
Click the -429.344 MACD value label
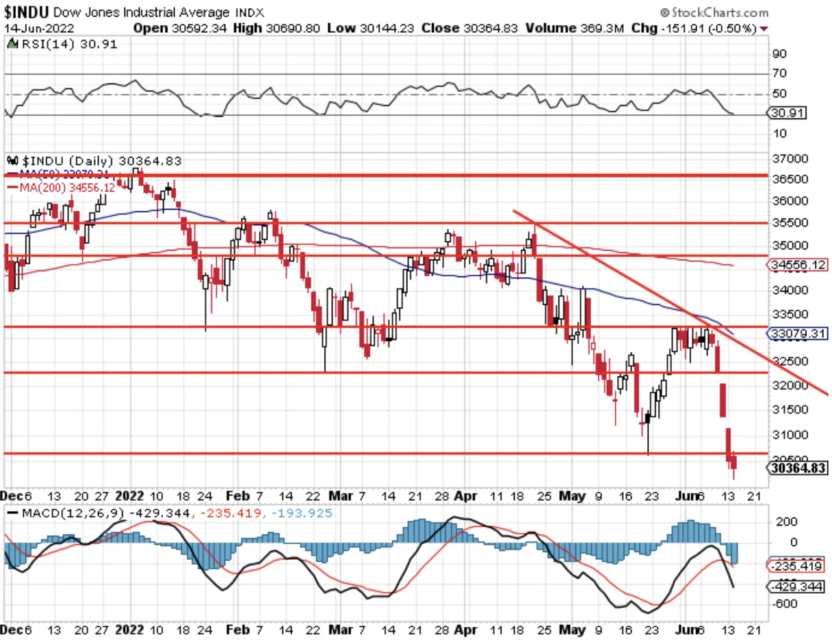pos(798,587)
